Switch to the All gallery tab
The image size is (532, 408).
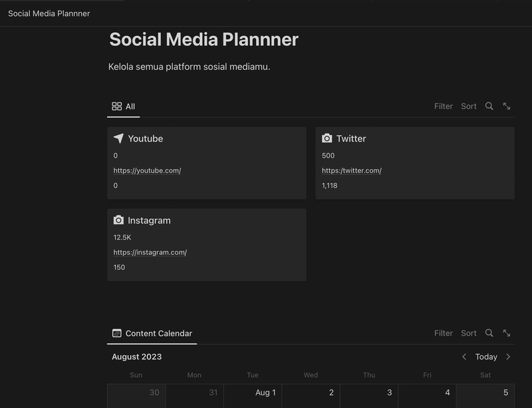coord(124,106)
